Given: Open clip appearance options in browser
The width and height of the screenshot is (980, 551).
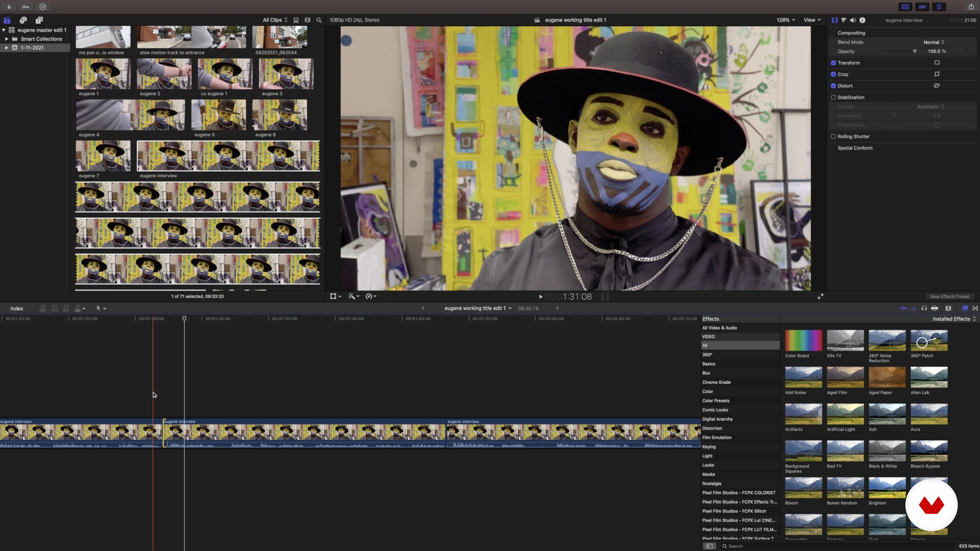Looking at the screenshot, I should [307, 20].
